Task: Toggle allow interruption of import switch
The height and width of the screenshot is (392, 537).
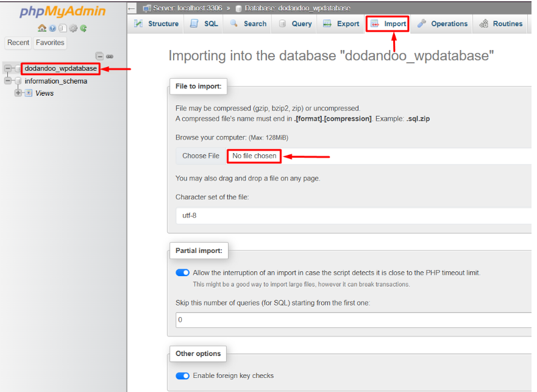Action: pos(182,273)
